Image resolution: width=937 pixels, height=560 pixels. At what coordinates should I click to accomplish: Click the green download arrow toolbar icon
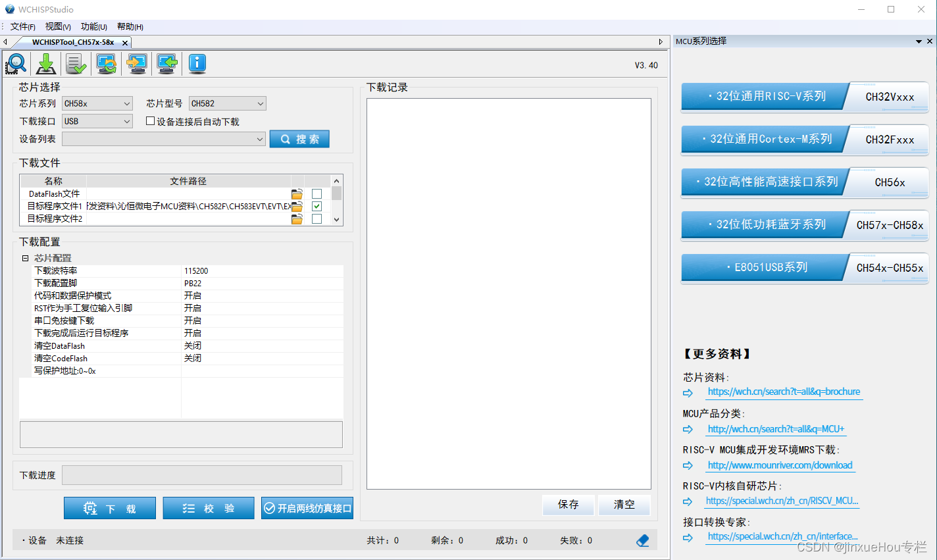point(46,64)
